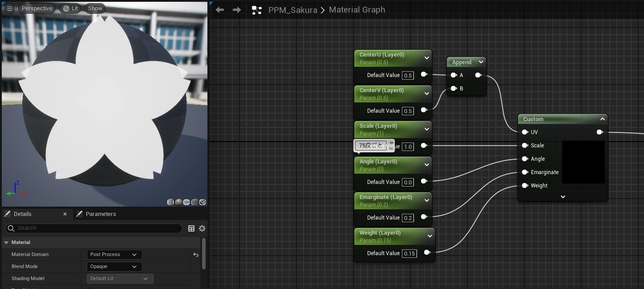644x289 pixels.
Task: Collapse the Material section in Details
Action: point(6,242)
